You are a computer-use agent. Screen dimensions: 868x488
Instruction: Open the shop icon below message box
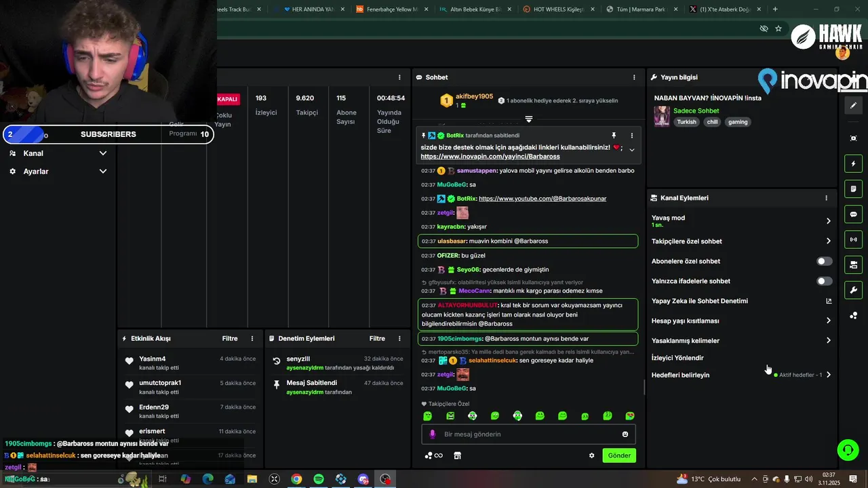[x=457, y=455]
